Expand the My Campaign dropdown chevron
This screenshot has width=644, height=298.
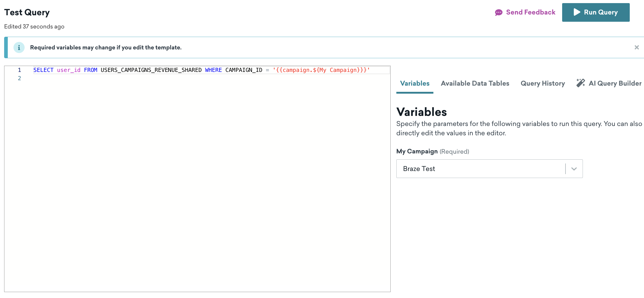pyautogui.click(x=574, y=169)
